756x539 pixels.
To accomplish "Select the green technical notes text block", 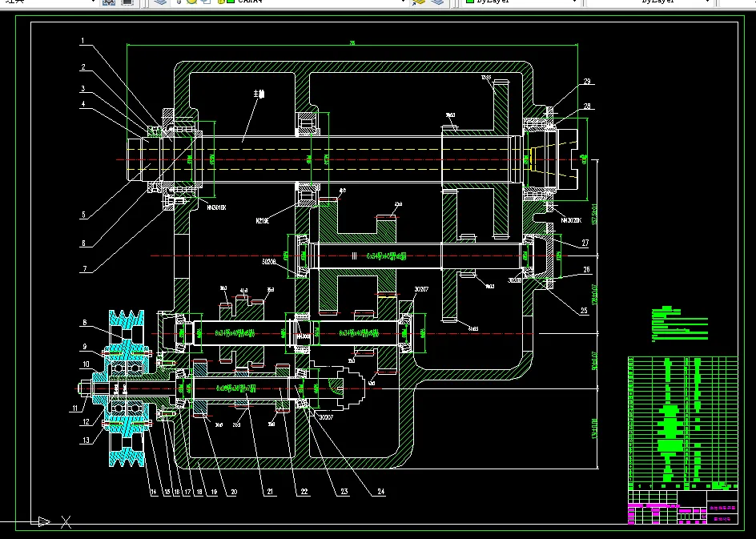I will 679,324.
